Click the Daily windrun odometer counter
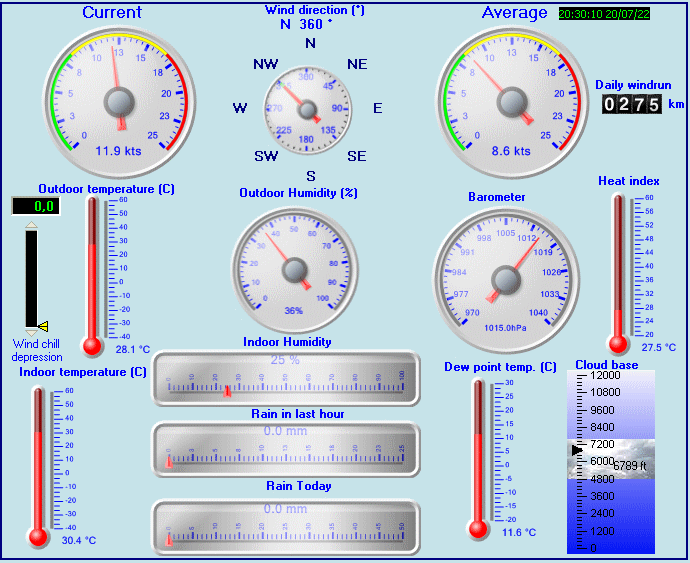Viewport: 690px width, 563px height. (631, 104)
